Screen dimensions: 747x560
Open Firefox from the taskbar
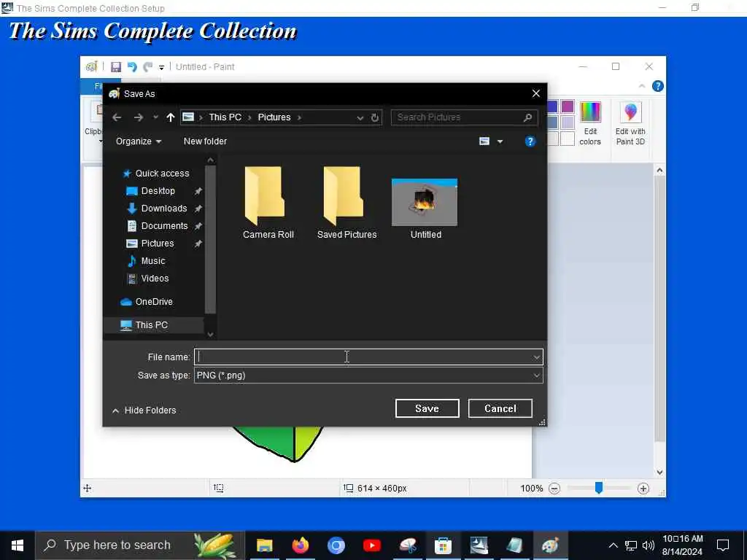point(300,545)
